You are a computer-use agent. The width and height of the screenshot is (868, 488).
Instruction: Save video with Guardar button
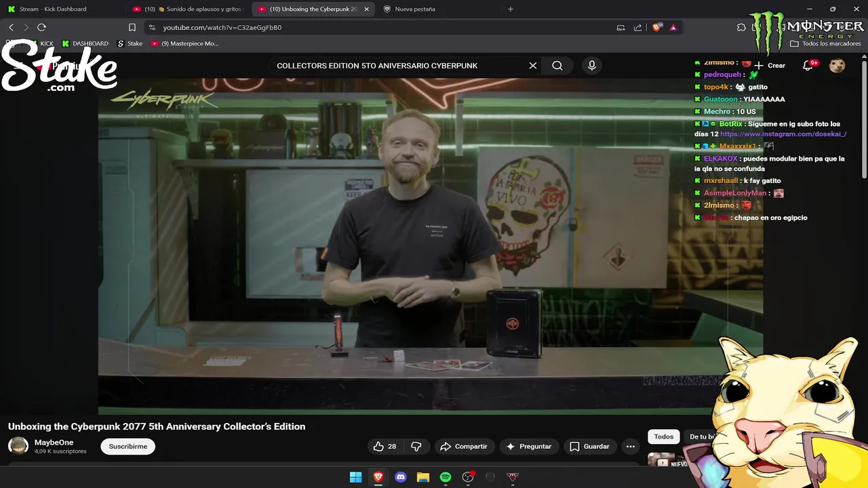pos(590,447)
